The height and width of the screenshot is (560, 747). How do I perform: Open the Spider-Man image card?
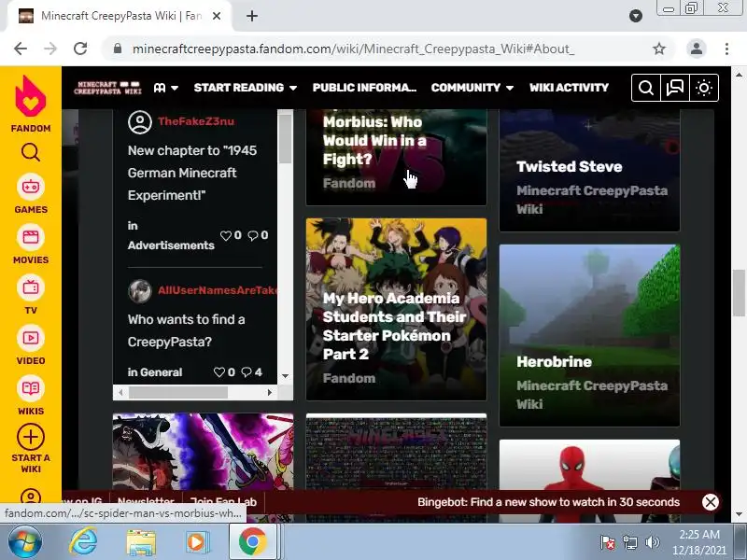pos(589,465)
